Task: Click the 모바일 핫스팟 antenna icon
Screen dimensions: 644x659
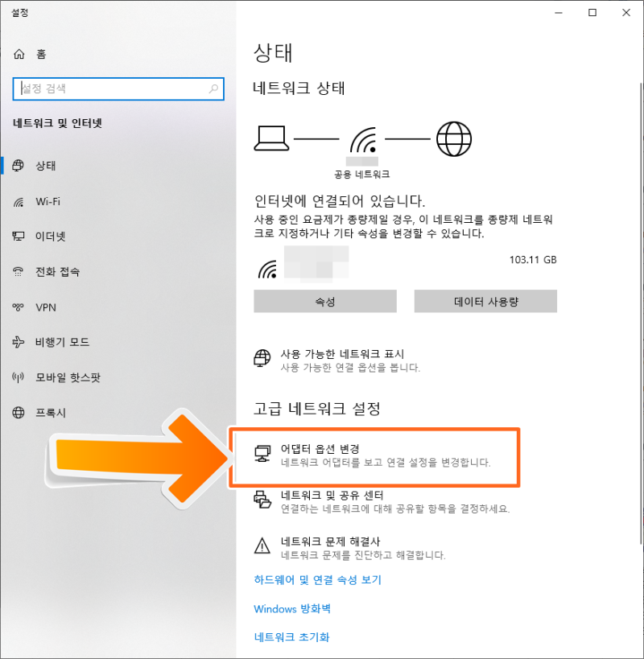Action: [x=18, y=377]
